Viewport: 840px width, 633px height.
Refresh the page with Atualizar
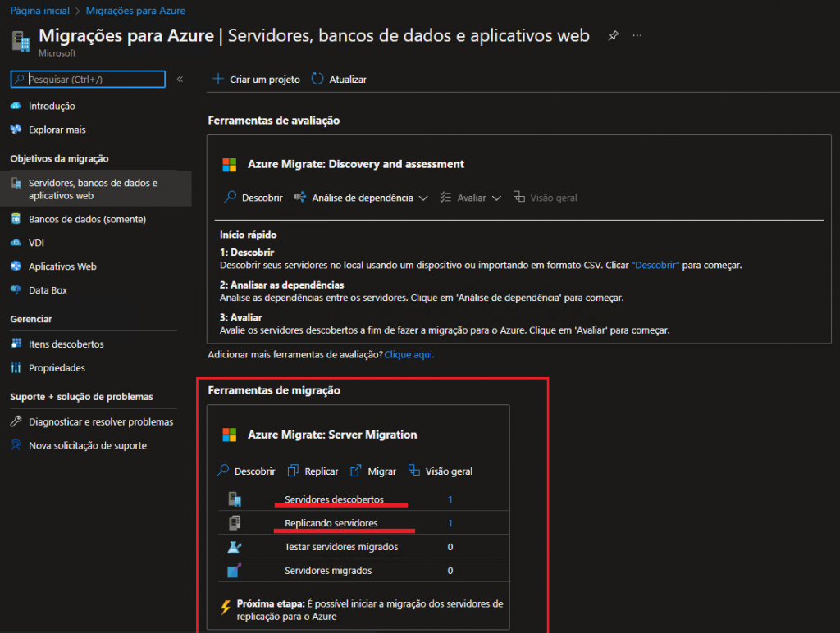[339, 80]
